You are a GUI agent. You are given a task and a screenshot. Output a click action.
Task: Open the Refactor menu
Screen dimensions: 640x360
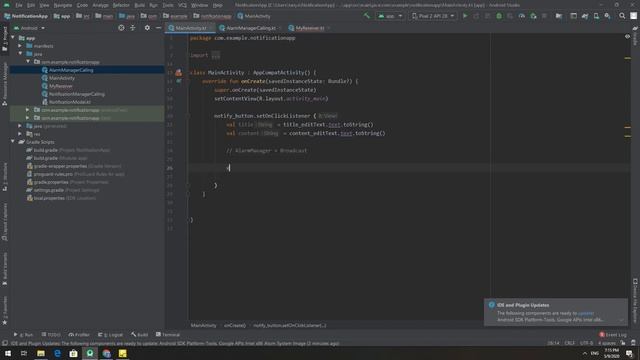coord(121,5)
